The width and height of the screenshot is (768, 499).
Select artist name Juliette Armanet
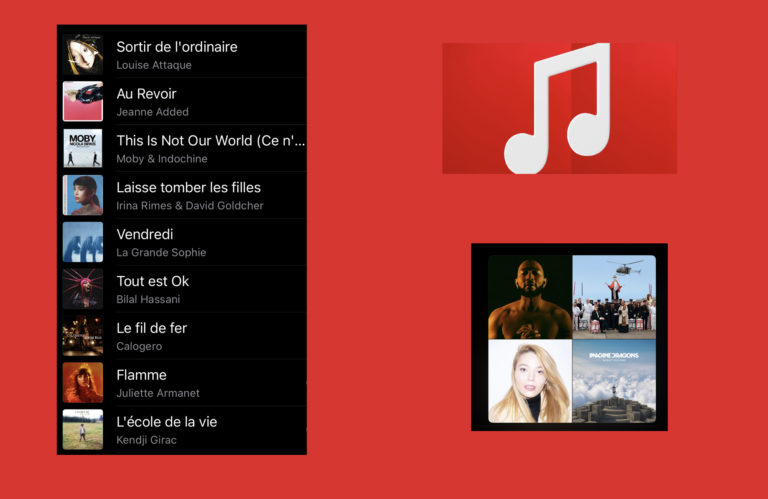[x=158, y=393]
